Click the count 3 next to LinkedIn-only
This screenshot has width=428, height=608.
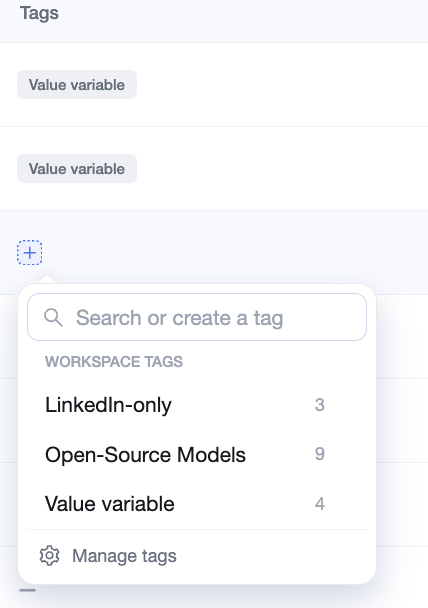[319, 405]
